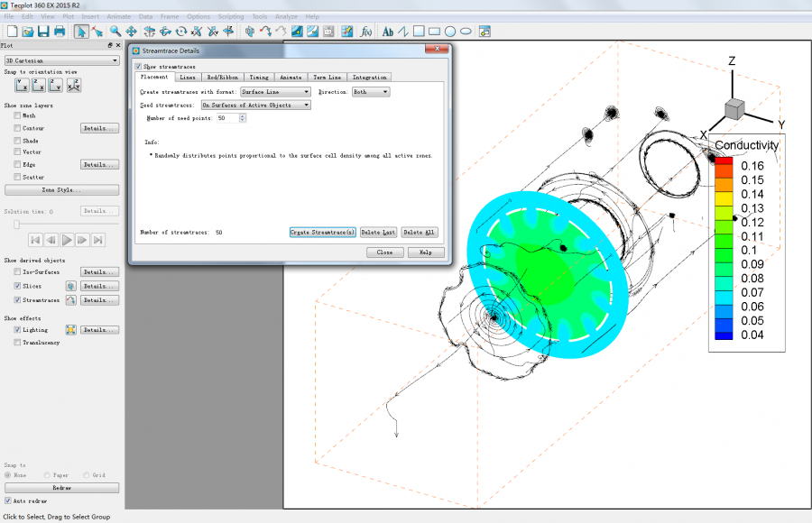Select the Translate/pan tool
The image size is (812, 523).
[132, 32]
